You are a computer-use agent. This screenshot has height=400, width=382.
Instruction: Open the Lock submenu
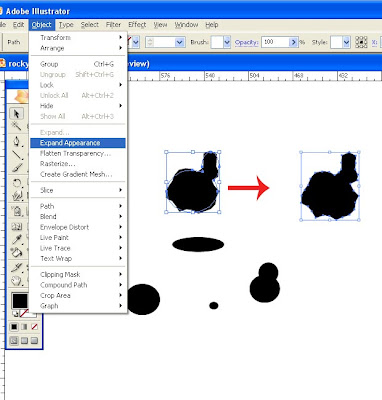pos(77,85)
